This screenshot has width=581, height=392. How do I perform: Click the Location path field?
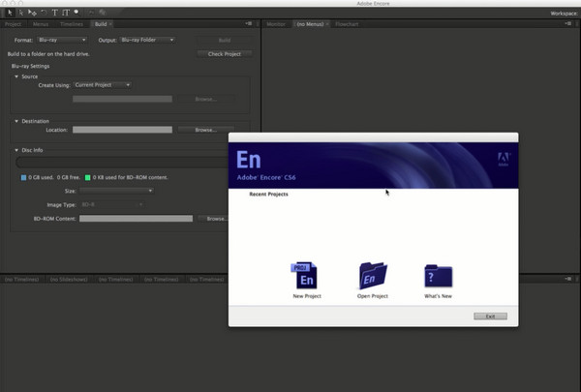[122, 130]
